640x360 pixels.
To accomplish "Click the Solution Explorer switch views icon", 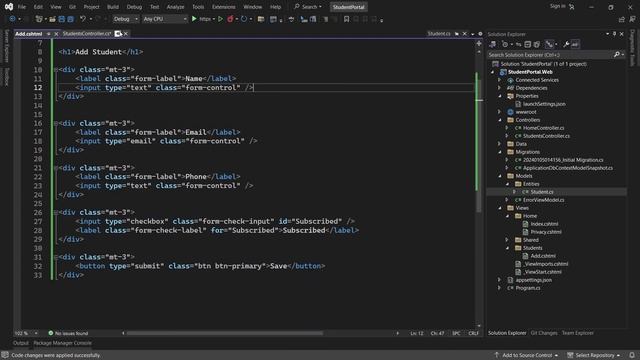I will [x=493, y=44].
